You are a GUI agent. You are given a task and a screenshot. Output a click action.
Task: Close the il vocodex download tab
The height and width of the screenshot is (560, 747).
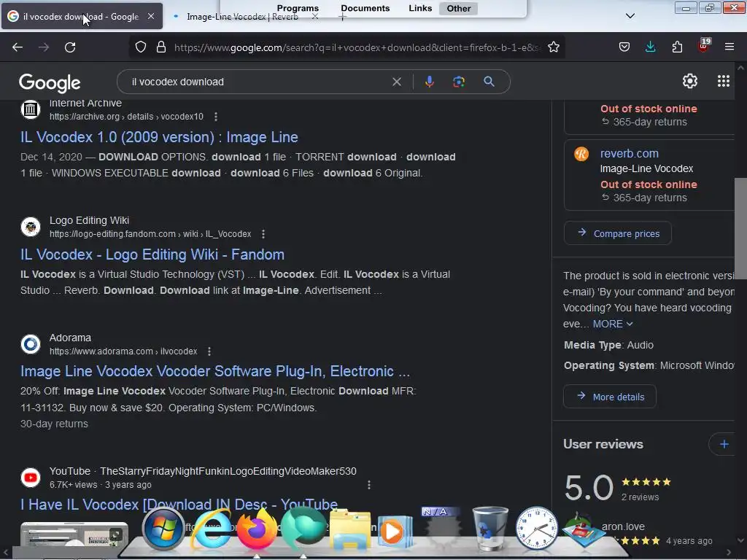(150, 16)
